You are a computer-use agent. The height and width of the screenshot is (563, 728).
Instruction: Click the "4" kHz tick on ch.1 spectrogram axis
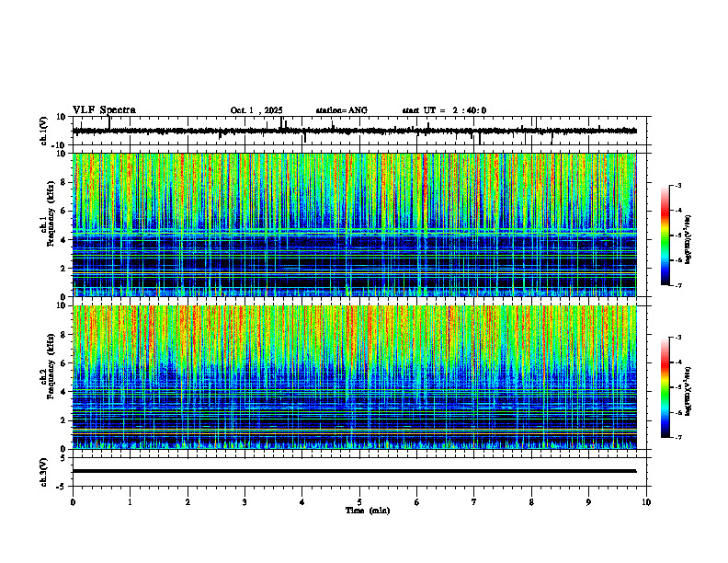tap(63, 240)
